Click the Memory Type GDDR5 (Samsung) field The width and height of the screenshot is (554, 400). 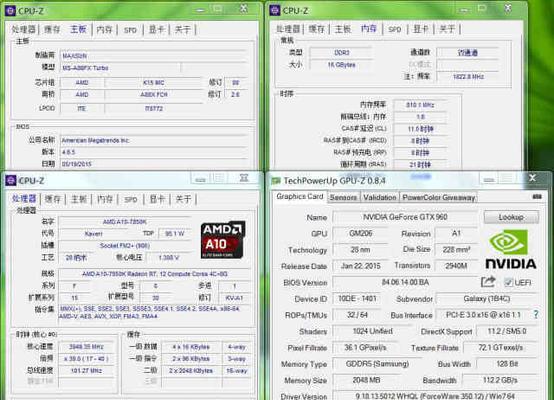point(377,364)
